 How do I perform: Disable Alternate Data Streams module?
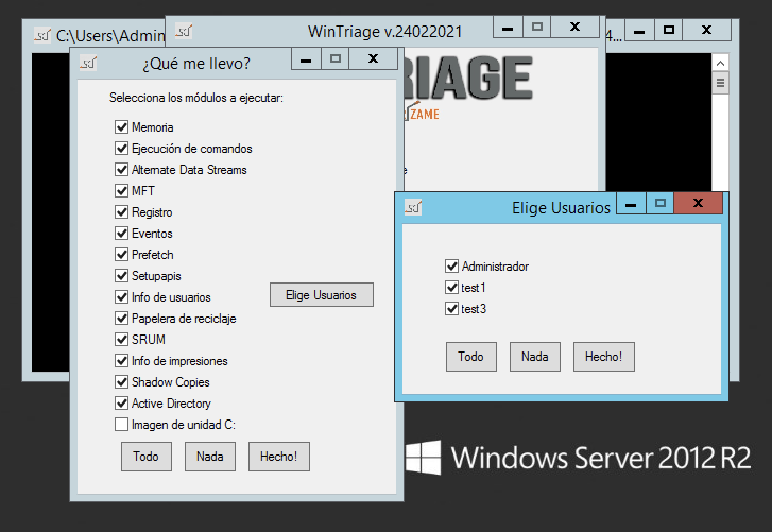[122, 169]
